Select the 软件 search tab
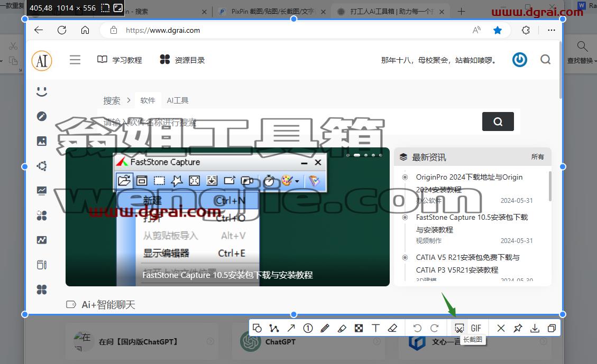The image size is (597, 364). pos(148,100)
